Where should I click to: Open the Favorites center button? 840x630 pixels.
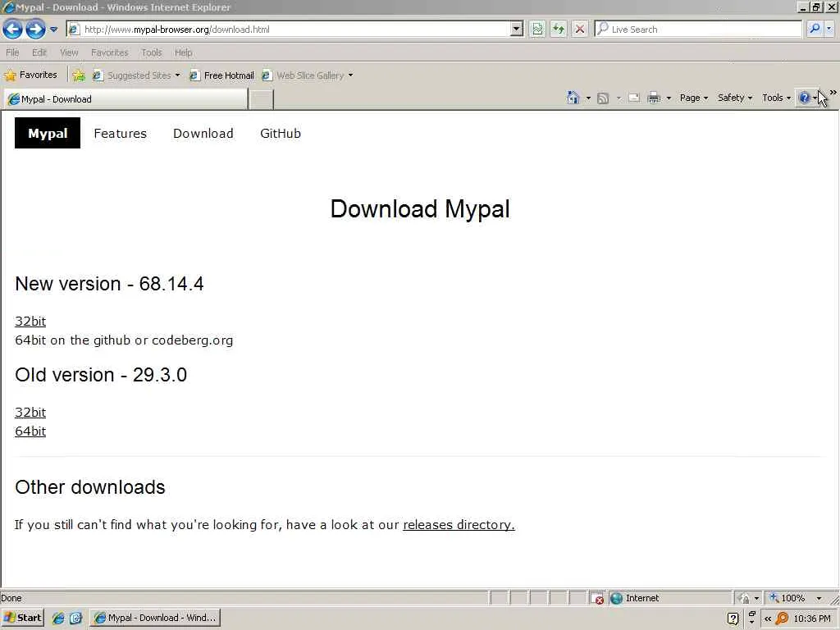click(30, 75)
